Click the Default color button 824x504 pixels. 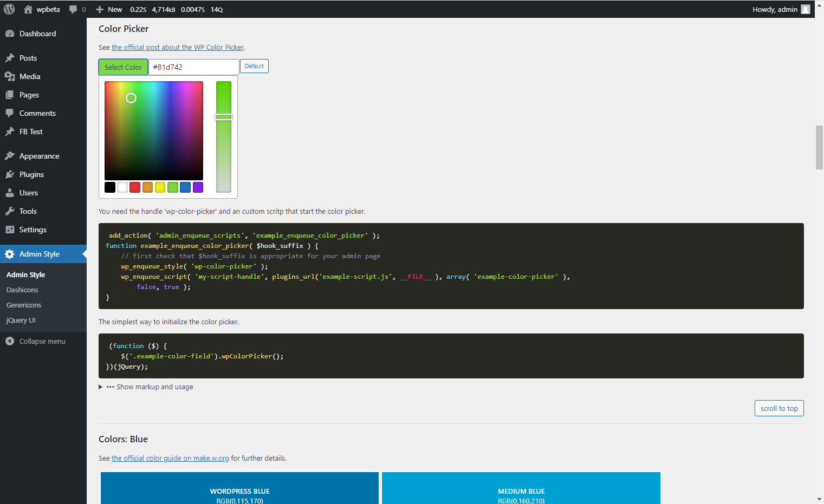click(x=254, y=66)
